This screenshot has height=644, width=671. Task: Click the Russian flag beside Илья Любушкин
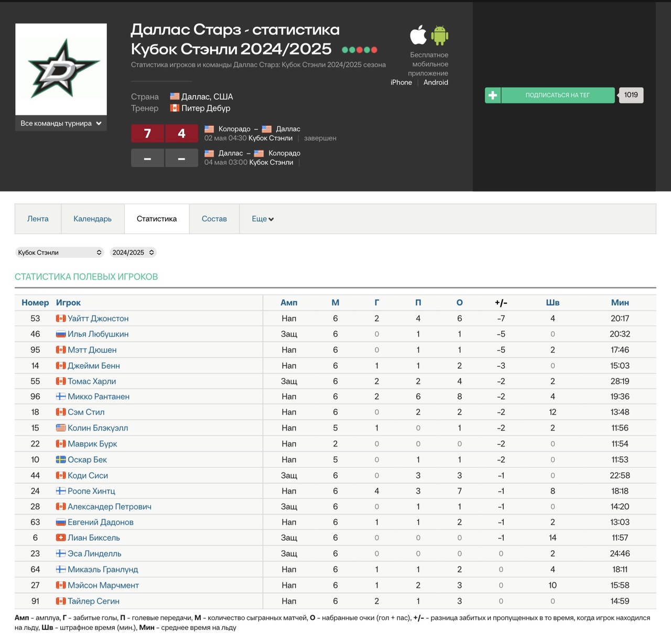61,334
